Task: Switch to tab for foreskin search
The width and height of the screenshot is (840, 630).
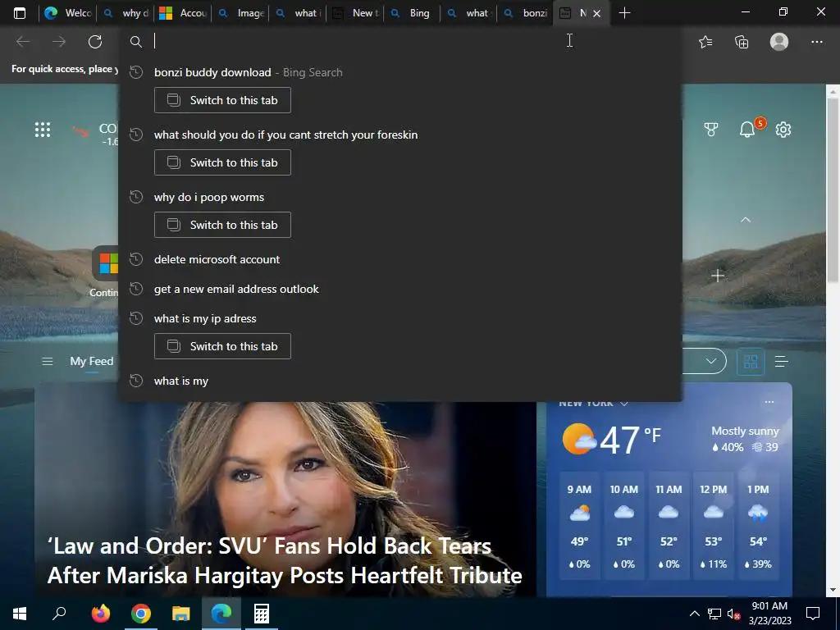Action: [222, 162]
